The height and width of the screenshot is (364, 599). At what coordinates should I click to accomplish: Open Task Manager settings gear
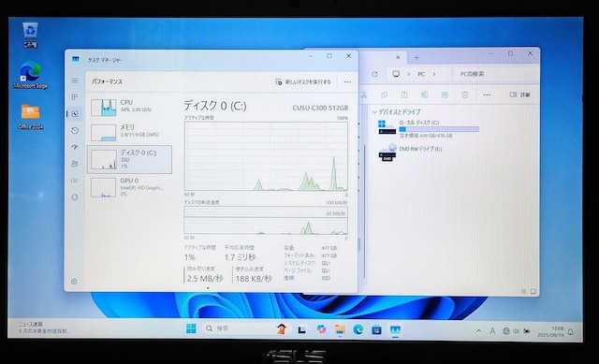pos(74,282)
